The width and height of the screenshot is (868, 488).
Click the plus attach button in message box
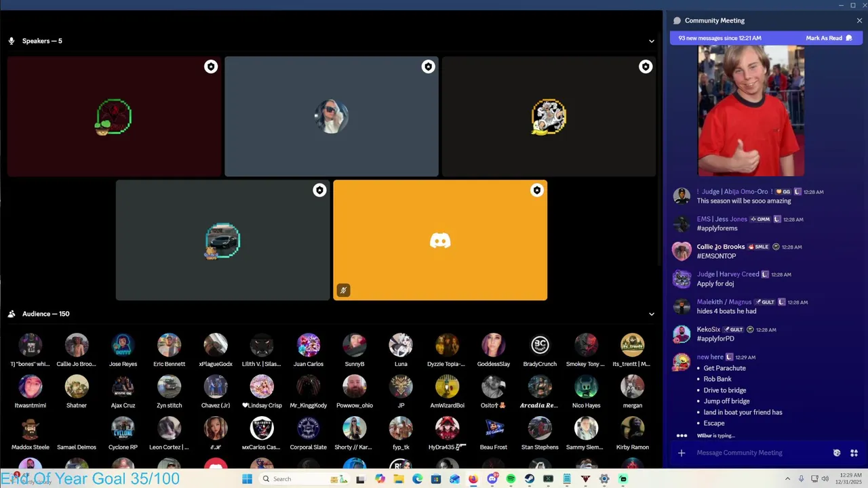[682, 453]
